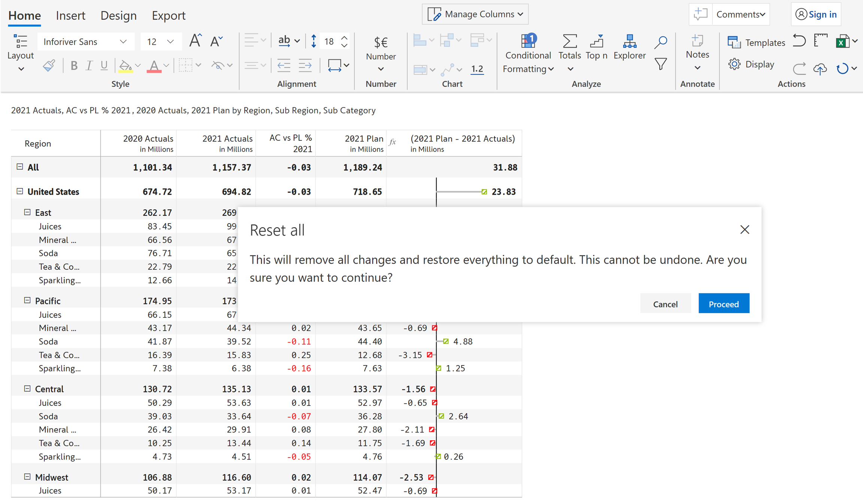
Task: Toggle bold formatting
Action: [74, 66]
